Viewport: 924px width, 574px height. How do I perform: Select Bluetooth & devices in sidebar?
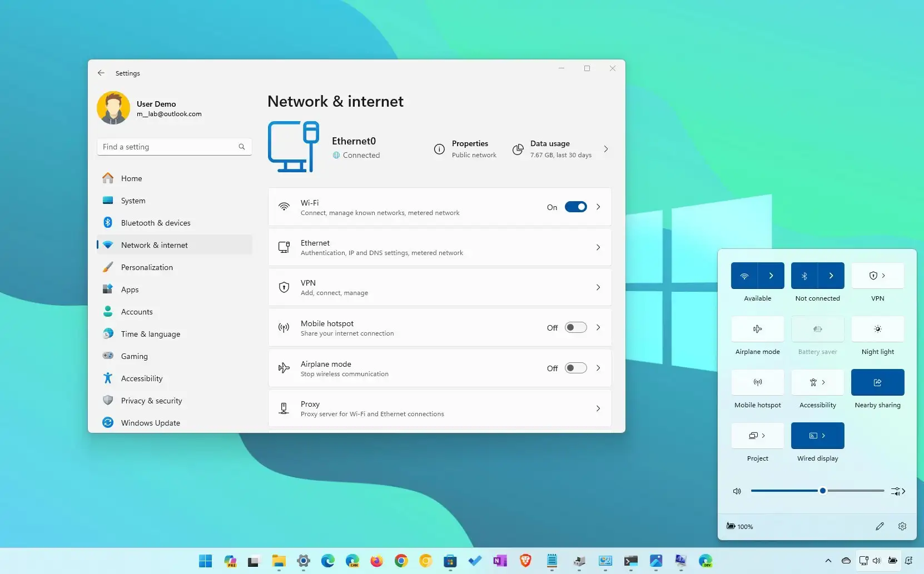pos(175,223)
